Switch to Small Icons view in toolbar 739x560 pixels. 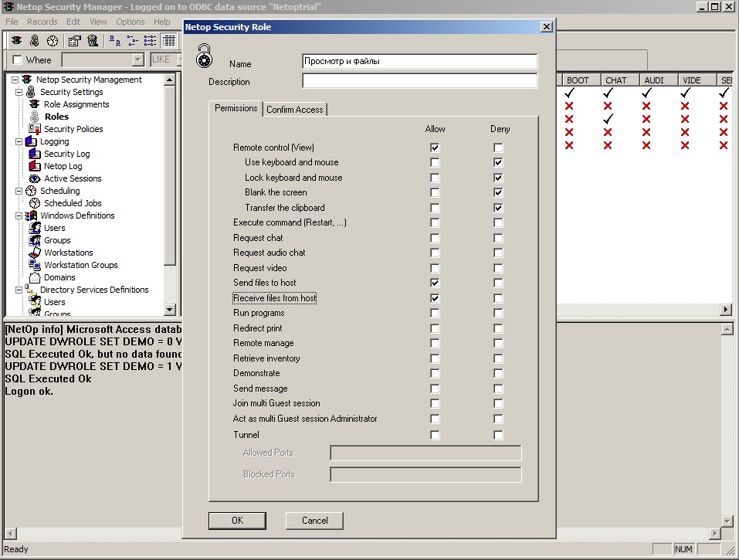[133, 41]
